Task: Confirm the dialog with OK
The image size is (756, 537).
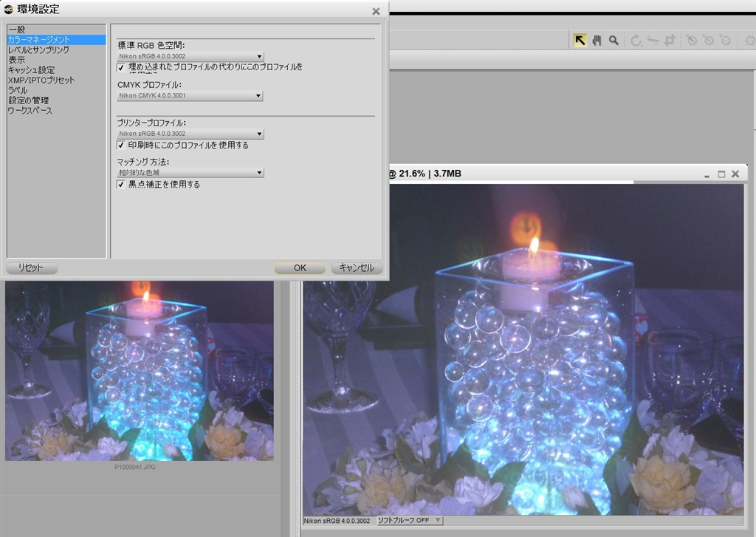Action: [300, 268]
